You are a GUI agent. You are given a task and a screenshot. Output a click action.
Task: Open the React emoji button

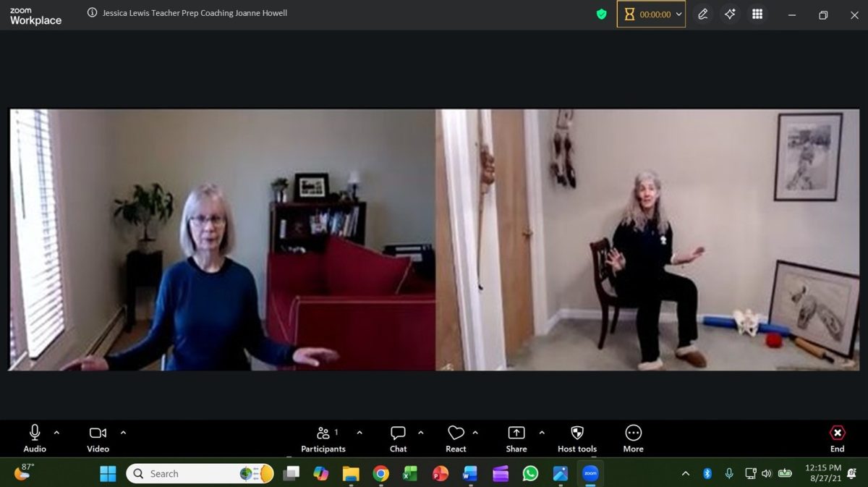[x=456, y=439]
